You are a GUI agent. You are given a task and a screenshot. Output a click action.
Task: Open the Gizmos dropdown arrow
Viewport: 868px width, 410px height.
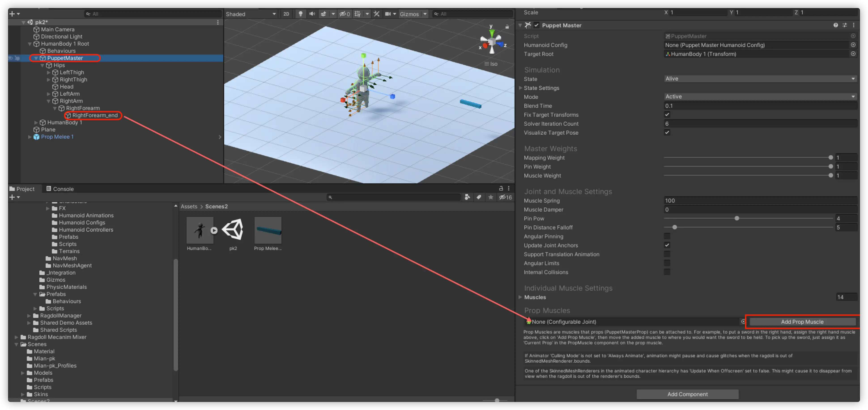coord(425,14)
